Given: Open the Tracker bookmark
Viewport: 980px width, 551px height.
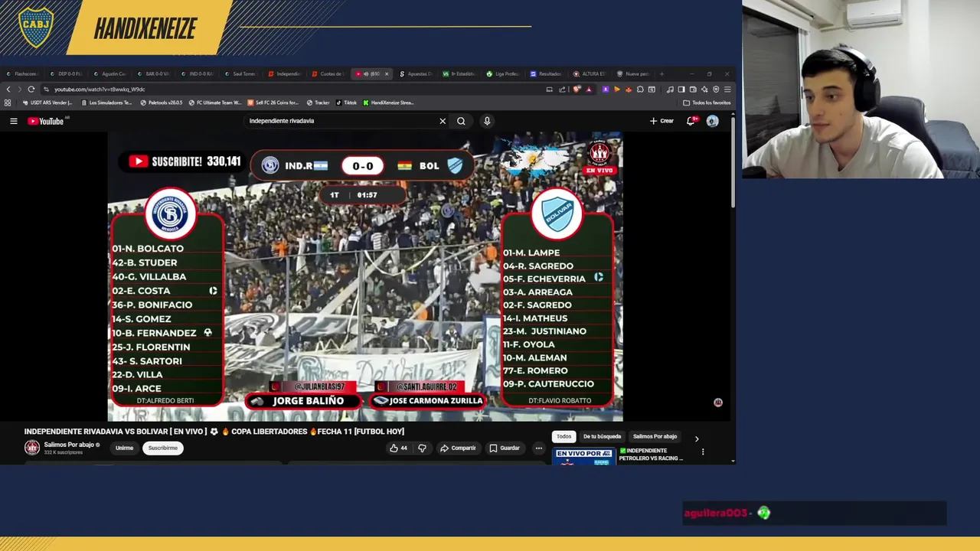Looking at the screenshot, I should coord(318,103).
